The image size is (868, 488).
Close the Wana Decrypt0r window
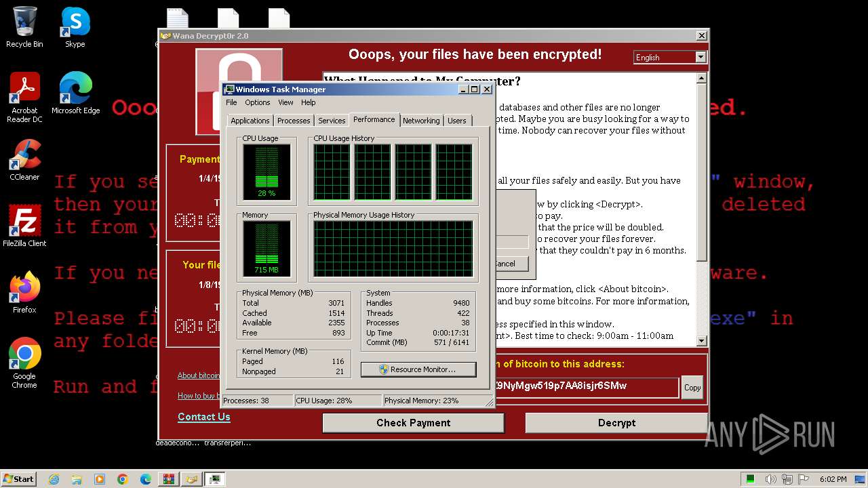tap(701, 36)
